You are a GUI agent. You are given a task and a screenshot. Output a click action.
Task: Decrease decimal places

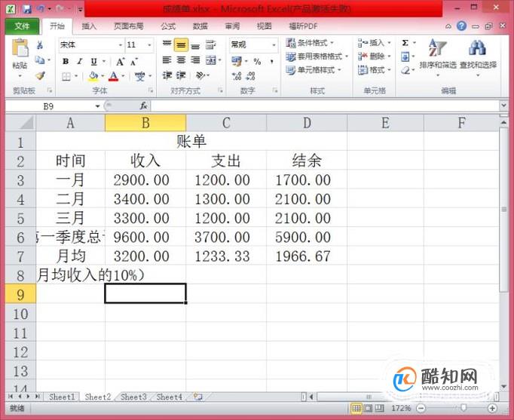[251, 76]
